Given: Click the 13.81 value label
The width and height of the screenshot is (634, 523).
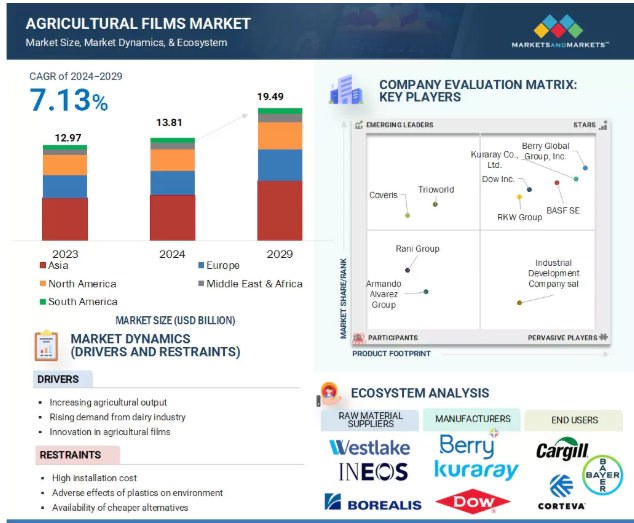Looking at the screenshot, I should (x=169, y=123).
